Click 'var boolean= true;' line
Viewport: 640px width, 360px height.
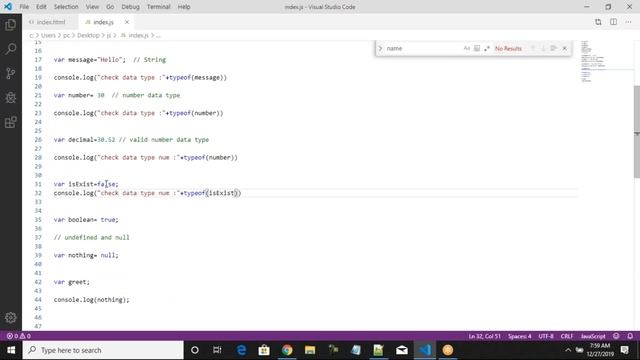tap(86, 220)
